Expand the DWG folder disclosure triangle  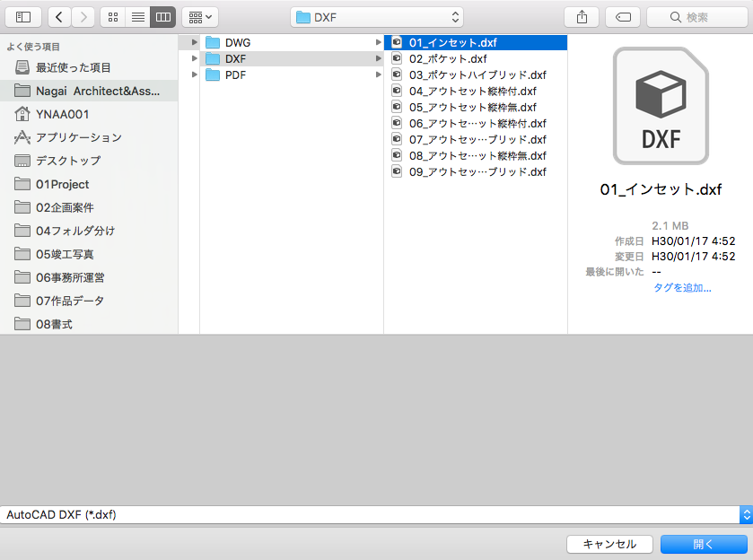click(x=194, y=42)
